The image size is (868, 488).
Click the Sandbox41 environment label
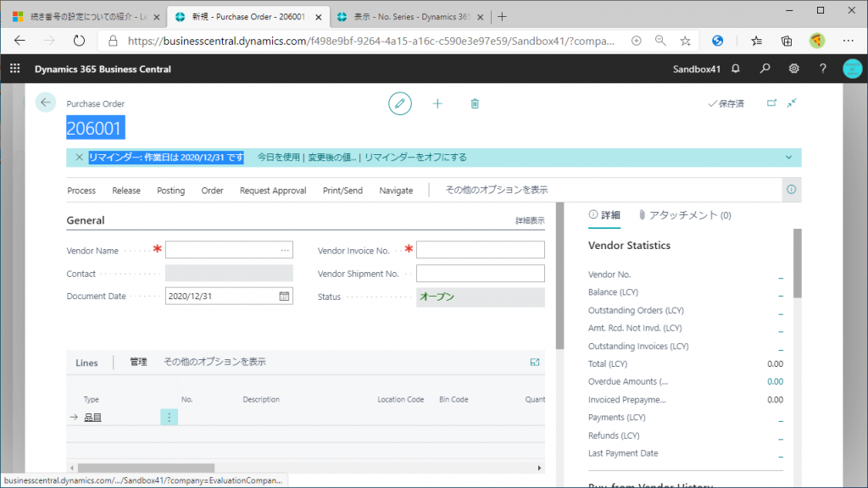[697, 69]
